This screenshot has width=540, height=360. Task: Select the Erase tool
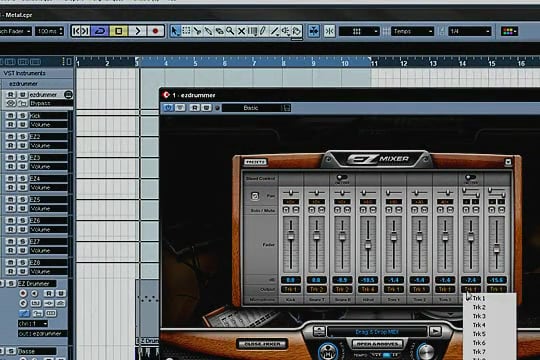219,31
